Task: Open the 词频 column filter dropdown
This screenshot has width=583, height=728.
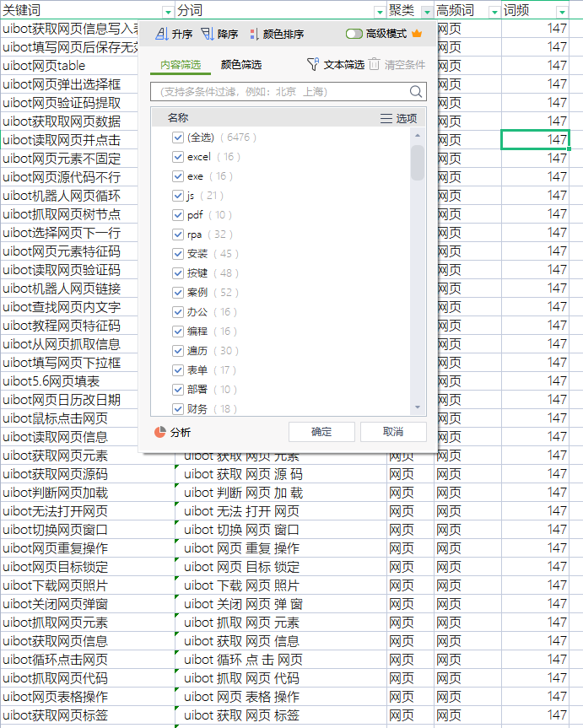Action: point(562,12)
